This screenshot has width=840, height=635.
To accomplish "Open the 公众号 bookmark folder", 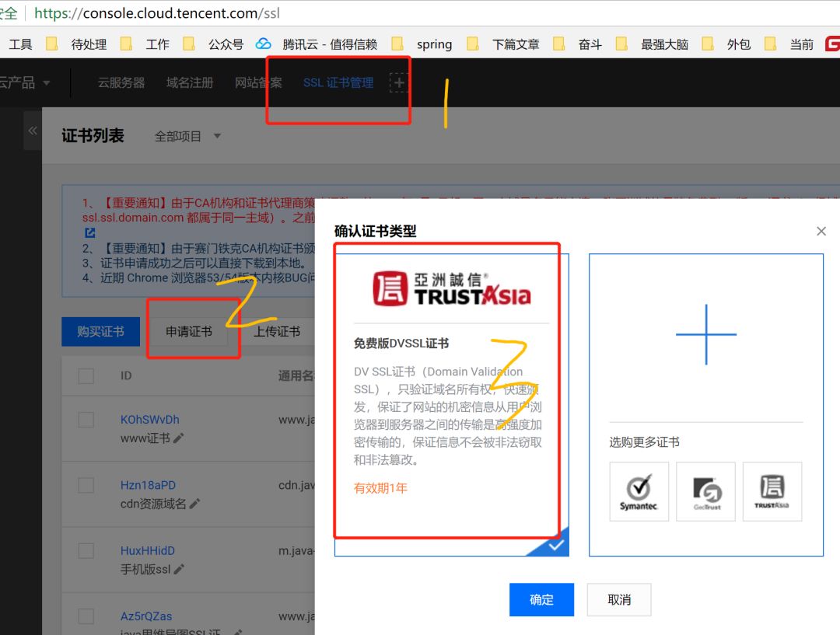I will pos(213,44).
